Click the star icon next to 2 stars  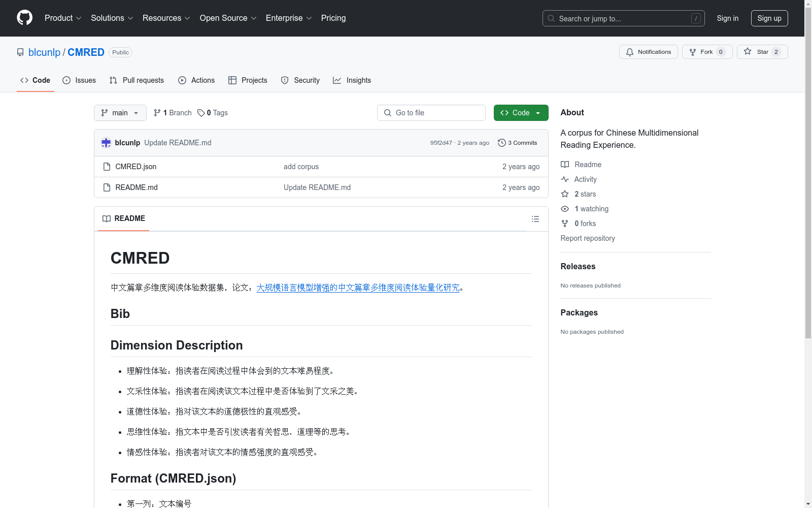click(565, 194)
